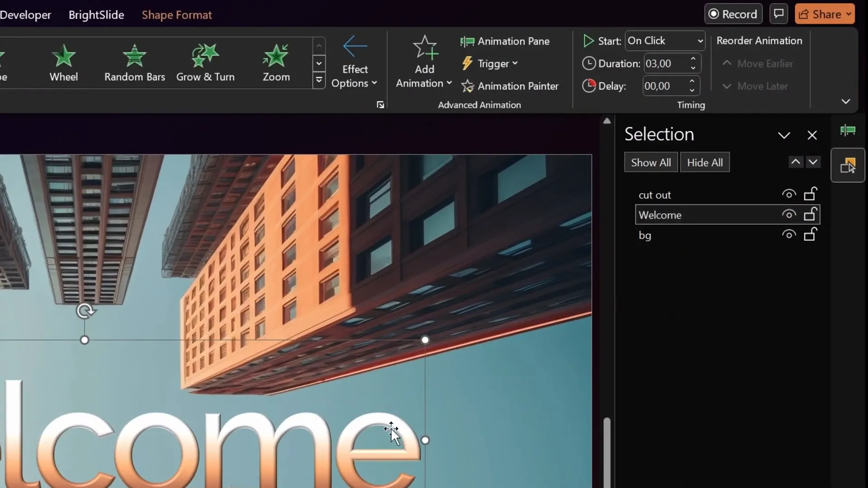Lock the cut out layer

810,194
